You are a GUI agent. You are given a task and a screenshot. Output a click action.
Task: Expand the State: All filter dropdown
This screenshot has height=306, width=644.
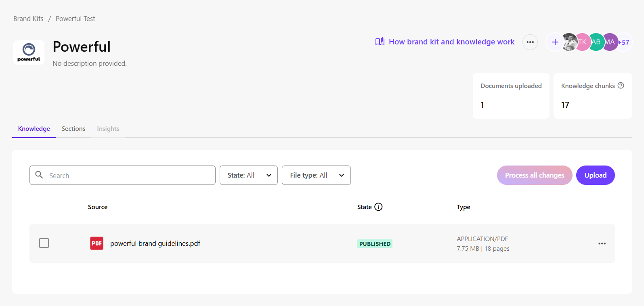(x=249, y=175)
